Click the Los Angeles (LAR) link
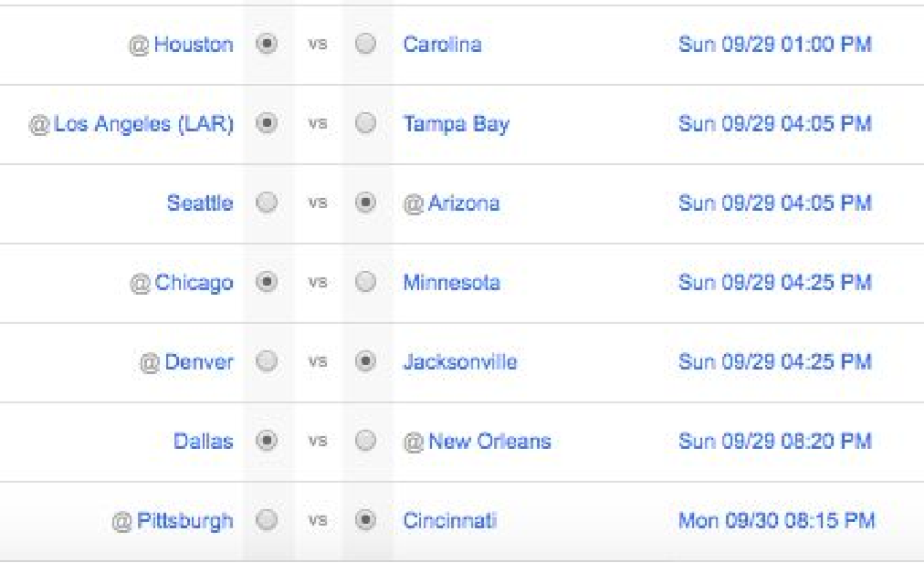 [143, 124]
